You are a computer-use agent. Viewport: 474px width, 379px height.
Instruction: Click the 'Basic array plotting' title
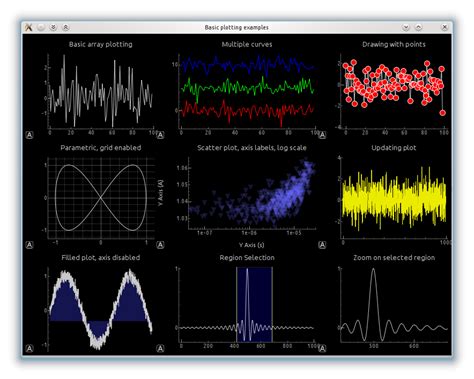pyautogui.click(x=100, y=44)
